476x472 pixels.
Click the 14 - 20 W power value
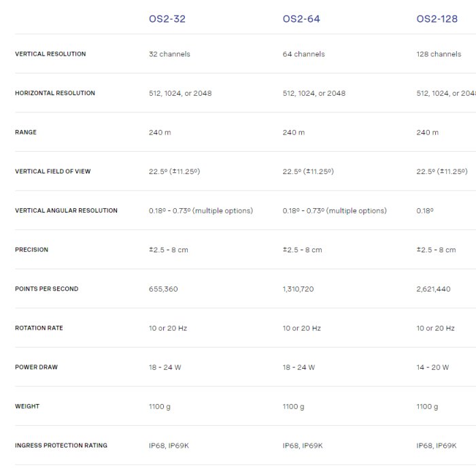click(x=432, y=367)
